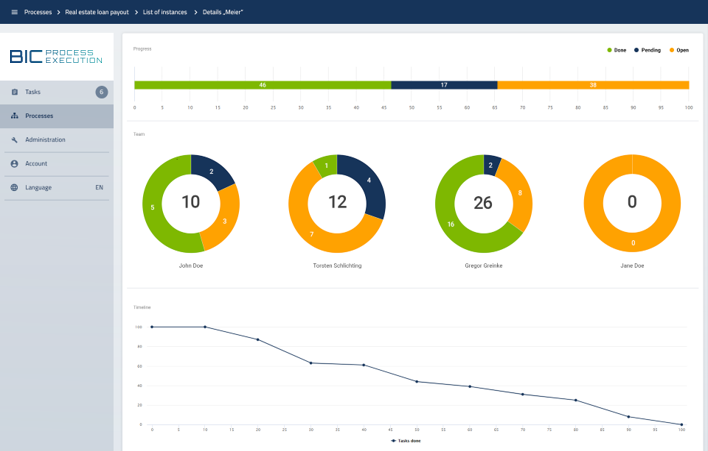Click the timeline point at x equals 50

[x=417, y=381]
